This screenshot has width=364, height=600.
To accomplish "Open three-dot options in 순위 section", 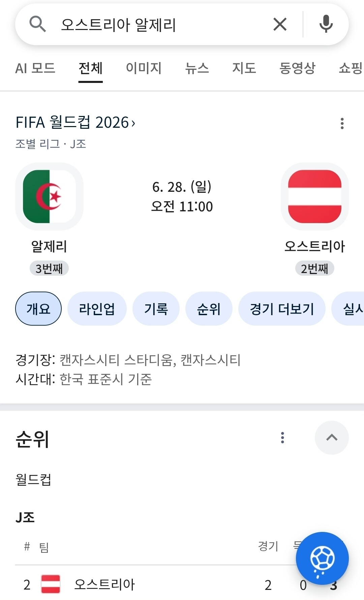I will pyautogui.click(x=282, y=438).
